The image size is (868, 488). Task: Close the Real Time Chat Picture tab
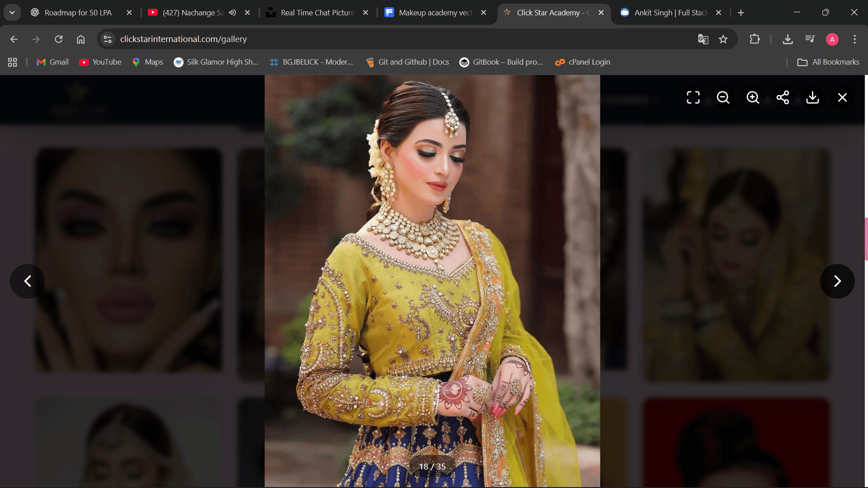[x=366, y=13]
